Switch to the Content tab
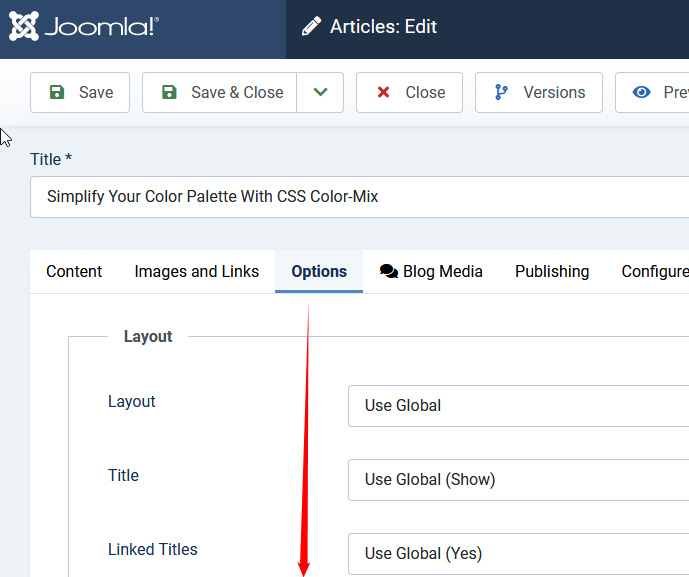Image resolution: width=689 pixels, height=577 pixels. click(74, 271)
